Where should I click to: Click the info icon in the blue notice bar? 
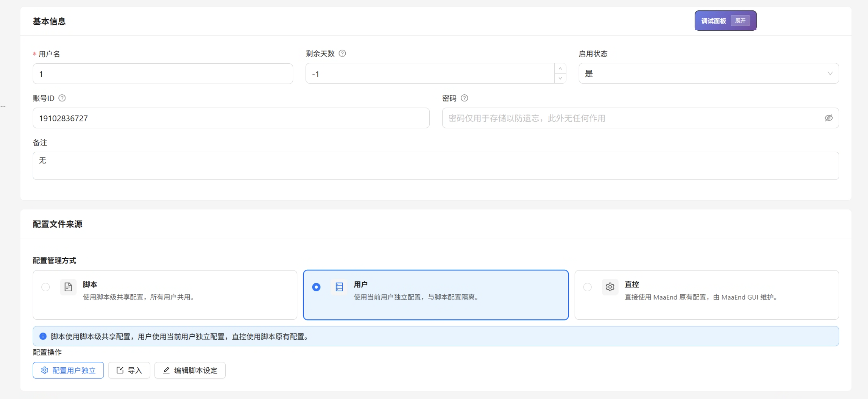[x=43, y=336]
